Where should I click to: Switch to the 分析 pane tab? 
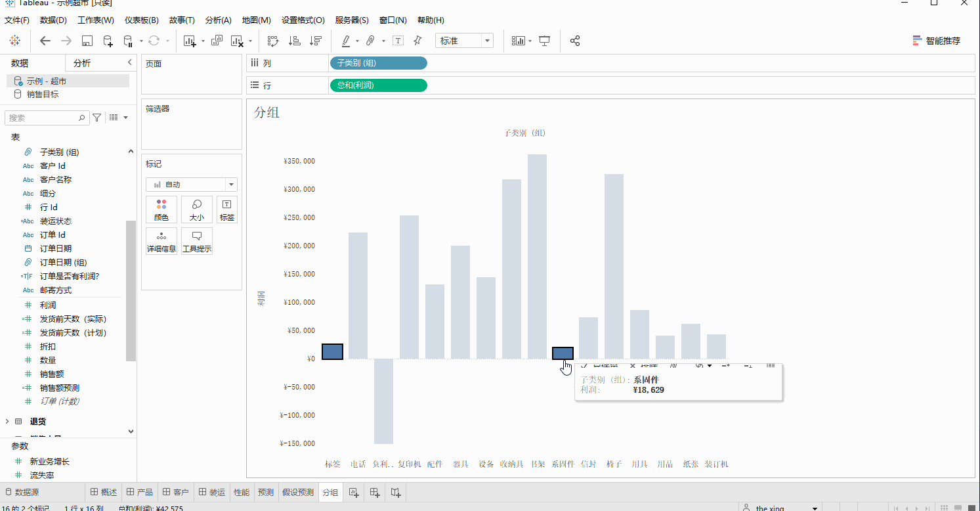(x=82, y=63)
